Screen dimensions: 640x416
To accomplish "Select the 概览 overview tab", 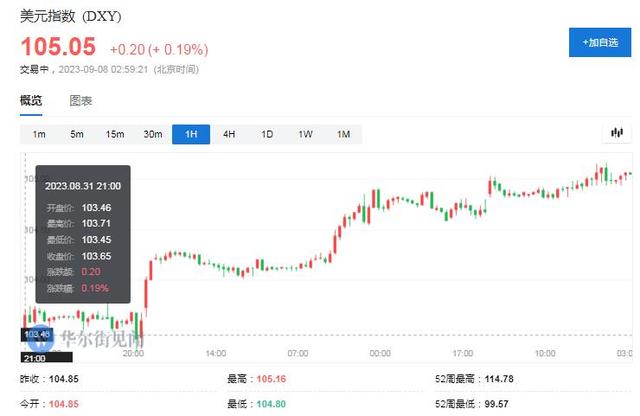I will (x=32, y=101).
